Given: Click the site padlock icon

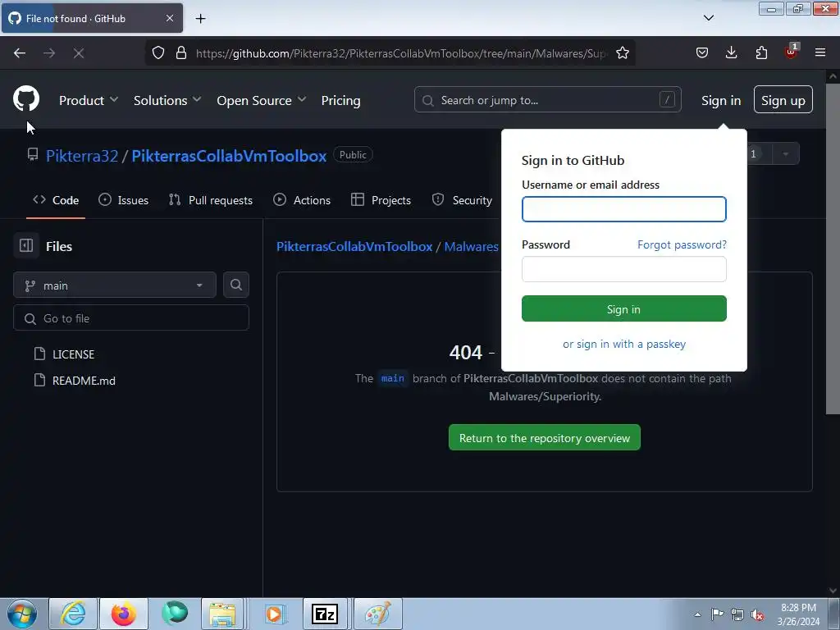Looking at the screenshot, I should click(x=181, y=53).
